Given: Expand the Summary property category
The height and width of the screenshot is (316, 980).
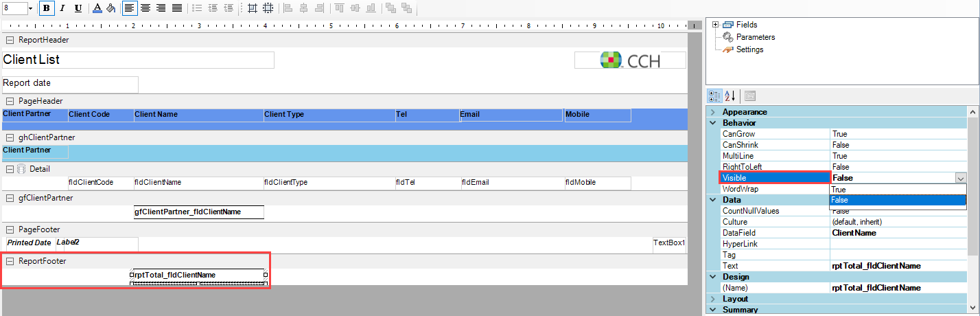Looking at the screenshot, I should point(713,310).
